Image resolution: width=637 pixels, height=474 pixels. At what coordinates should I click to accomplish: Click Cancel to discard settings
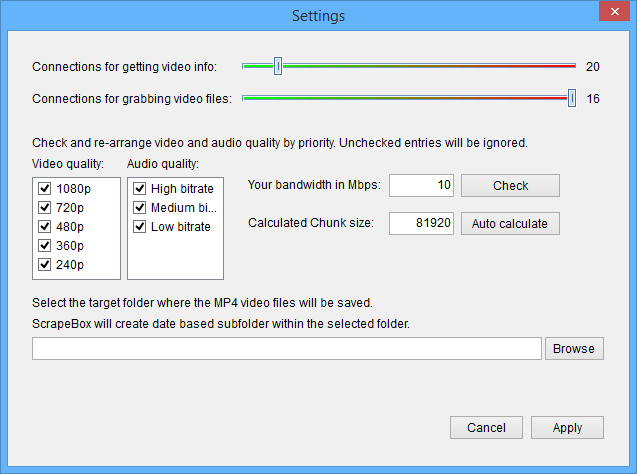click(x=486, y=428)
